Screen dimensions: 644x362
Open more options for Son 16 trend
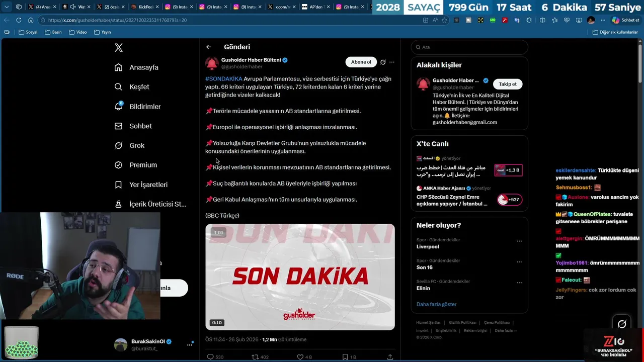click(x=519, y=262)
